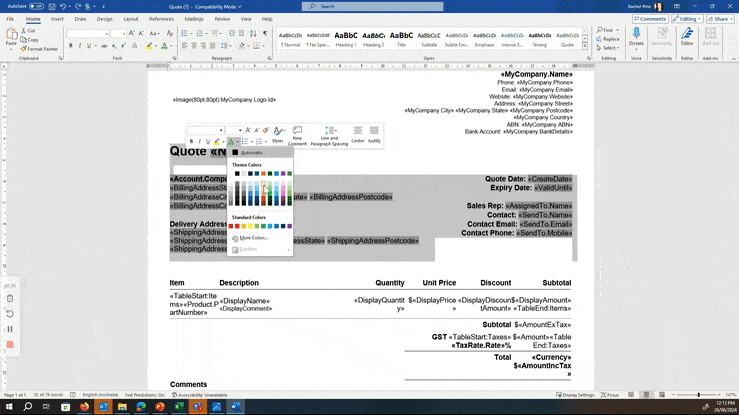Screen dimensions: 739x415
Task: Open the Editing mode dropdown
Action: point(687,19)
